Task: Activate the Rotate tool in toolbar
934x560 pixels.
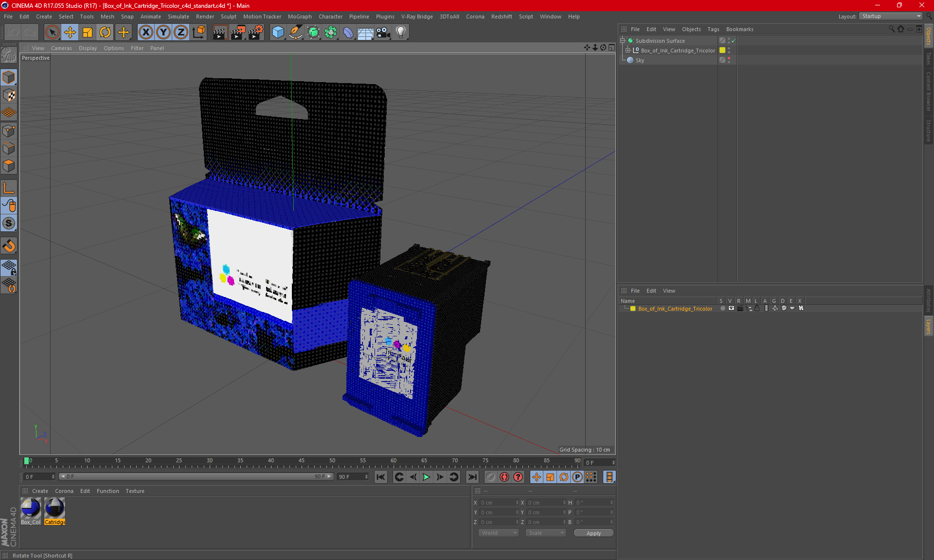Action: (x=105, y=32)
